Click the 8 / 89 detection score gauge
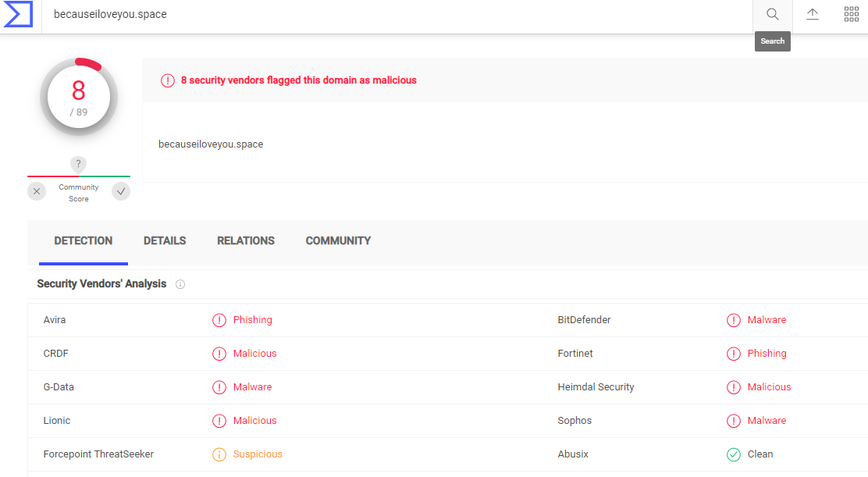This screenshot has width=868, height=477. (x=79, y=97)
